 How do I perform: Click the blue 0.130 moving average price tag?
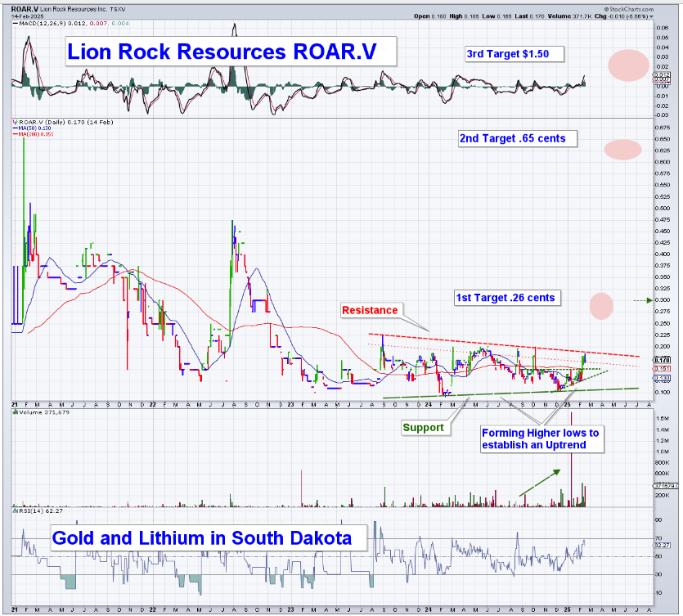662,378
